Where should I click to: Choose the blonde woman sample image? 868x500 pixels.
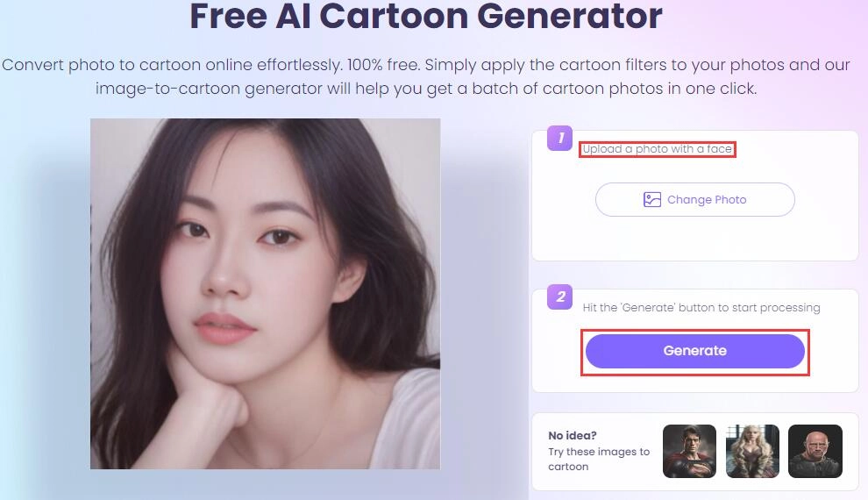pos(752,451)
